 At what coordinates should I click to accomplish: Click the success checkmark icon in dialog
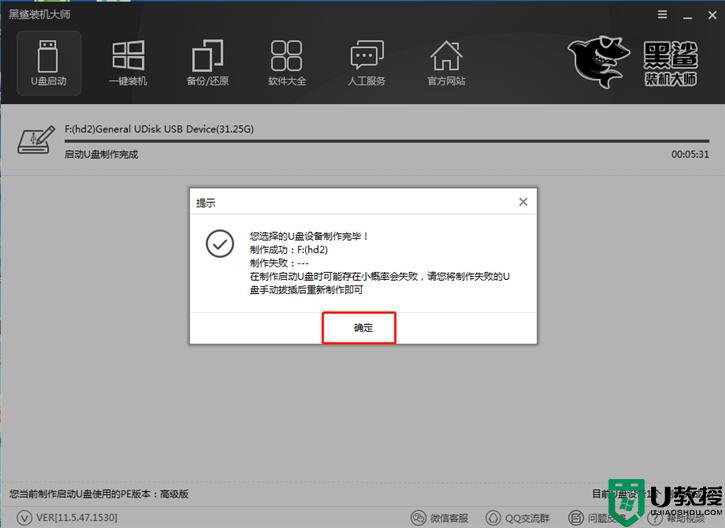[220, 243]
